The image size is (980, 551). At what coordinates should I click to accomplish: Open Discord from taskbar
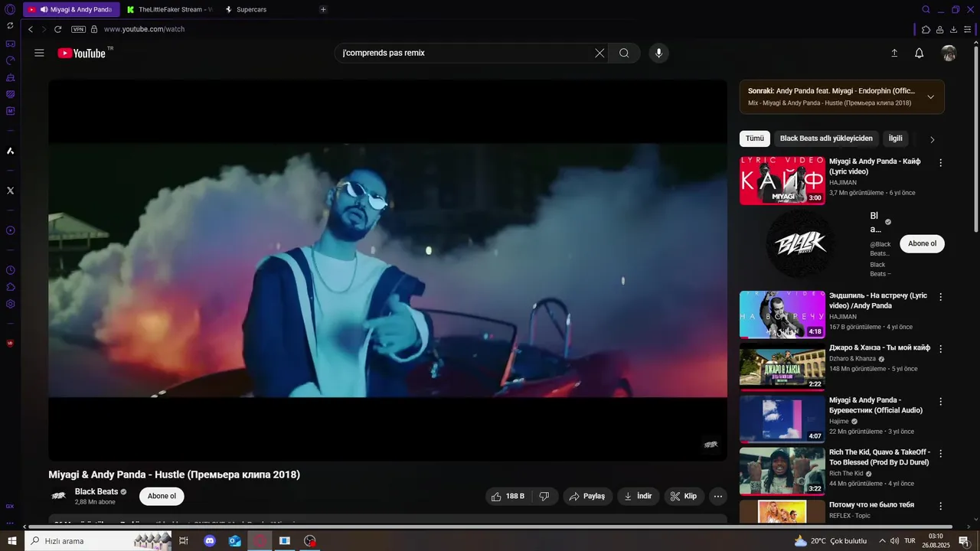210,541
